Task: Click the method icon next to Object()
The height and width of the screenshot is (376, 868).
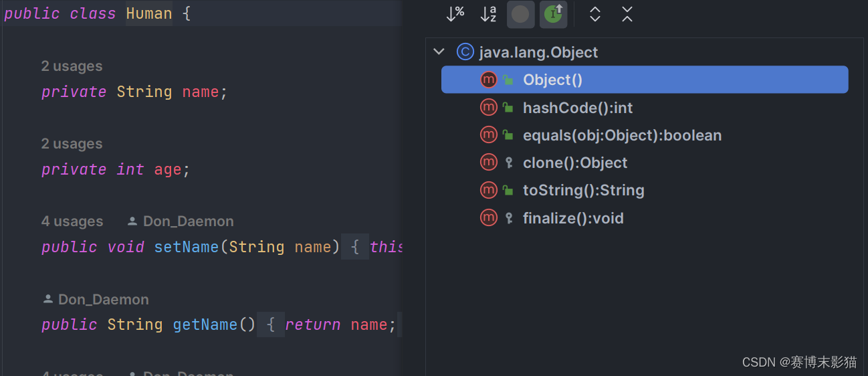Action: [x=489, y=80]
